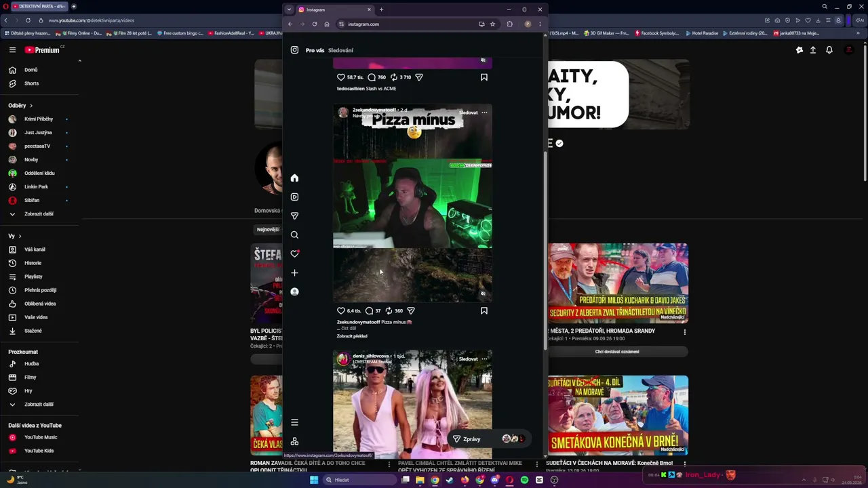Share the Pizza mínus post
The width and height of the screenshot is (868, 488).
[411, 311]
